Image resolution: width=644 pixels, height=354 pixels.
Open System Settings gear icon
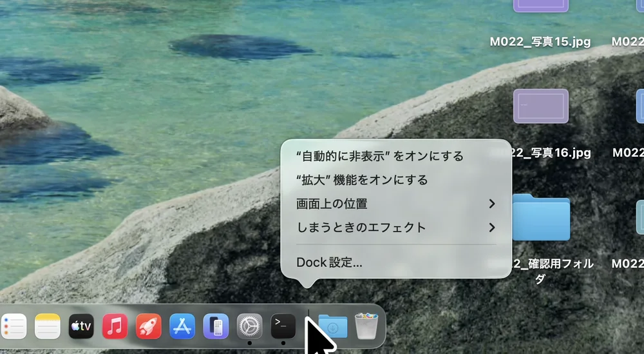250,326
